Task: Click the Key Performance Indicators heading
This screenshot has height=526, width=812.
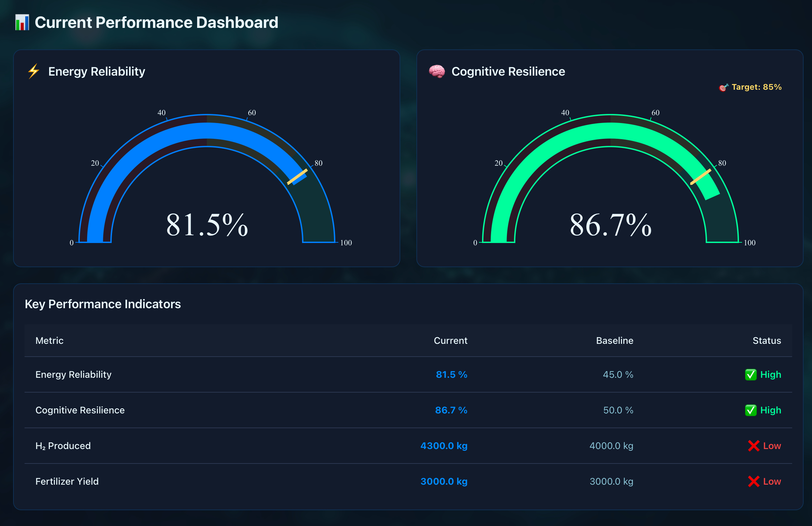Action: pos(103,304)
